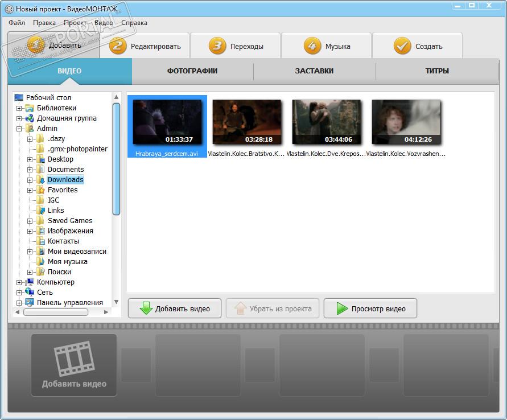Select Vlastelin.Kolec.Dve.Krepos video thumbnail
The height and width of the screenshot is (420, 507).
pos(327,122)
